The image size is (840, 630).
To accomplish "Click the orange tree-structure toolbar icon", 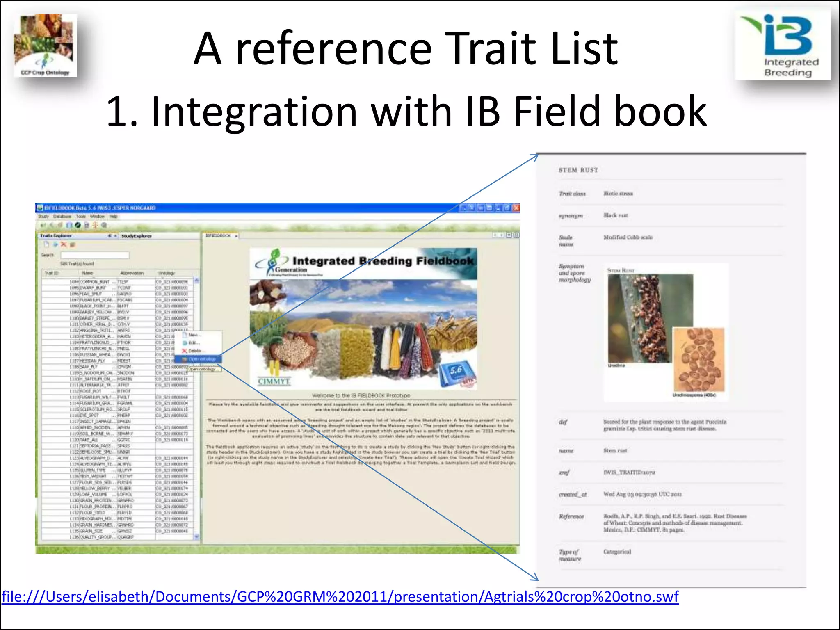I will point(95,225).
